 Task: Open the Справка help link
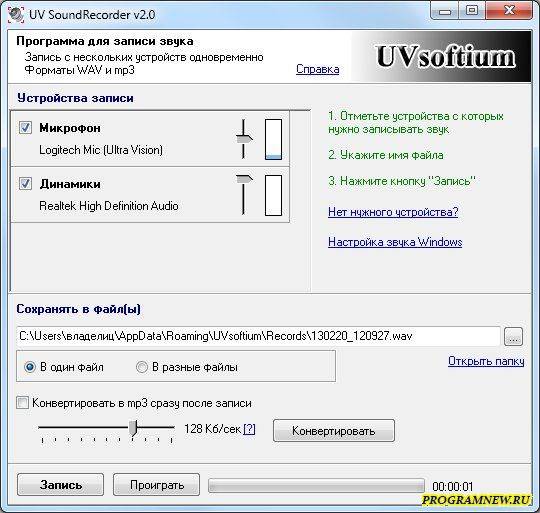click(318, 69)
